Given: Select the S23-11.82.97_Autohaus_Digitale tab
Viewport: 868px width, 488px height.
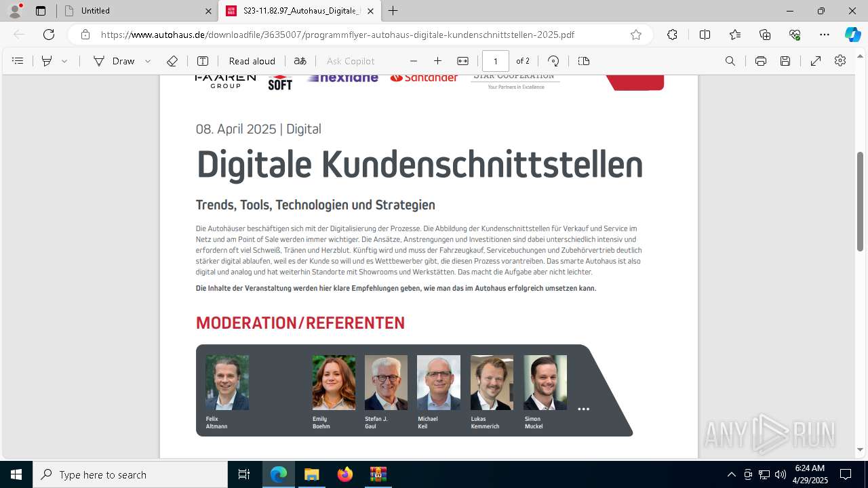Looking at the screenshot, I should [x=300, y=11].
